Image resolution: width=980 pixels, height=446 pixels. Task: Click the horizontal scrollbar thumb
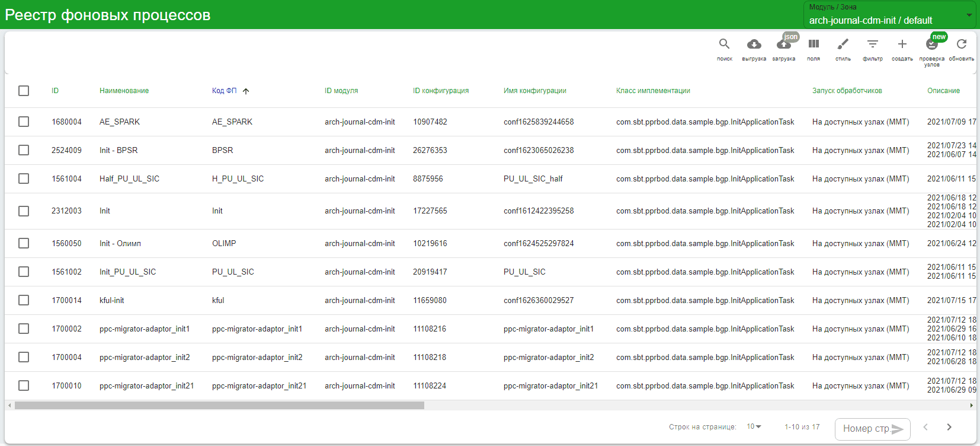point(219,406)
